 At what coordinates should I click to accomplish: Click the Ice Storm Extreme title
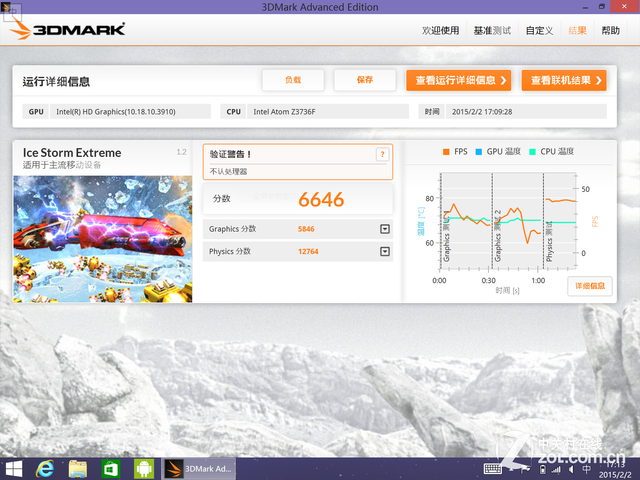(72, 153)
